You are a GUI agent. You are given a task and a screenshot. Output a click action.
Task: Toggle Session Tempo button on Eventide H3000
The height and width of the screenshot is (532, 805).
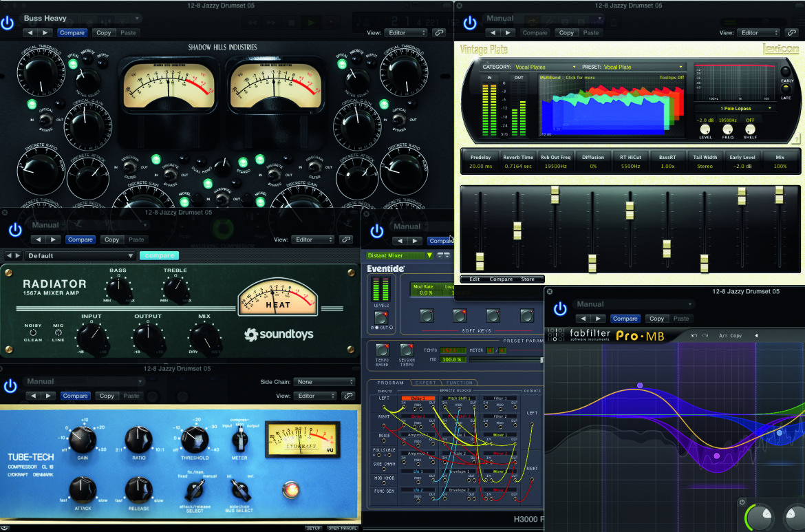point(407,350)
